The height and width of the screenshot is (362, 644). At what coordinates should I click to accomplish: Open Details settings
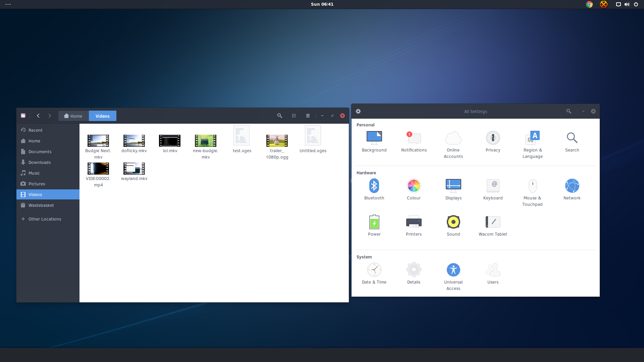pyautogui.click(x=414, y=274)
